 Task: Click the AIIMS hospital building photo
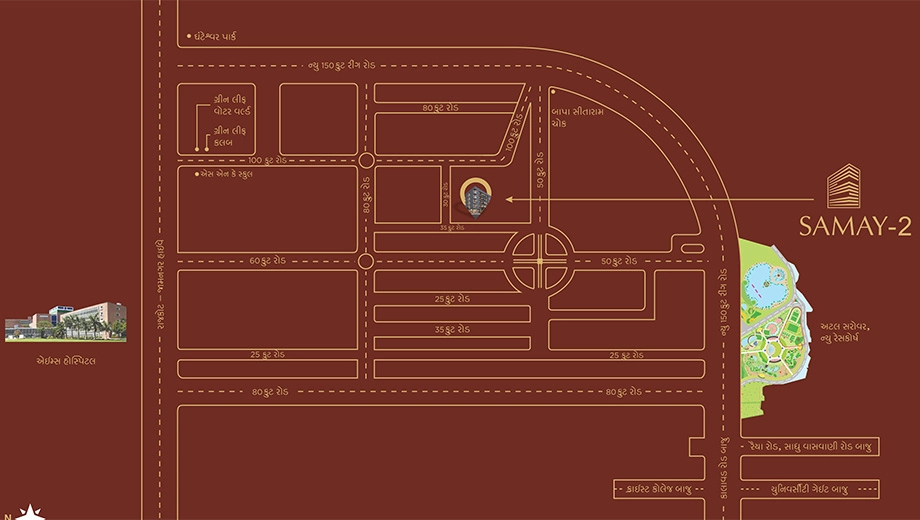tap(66, 322)
